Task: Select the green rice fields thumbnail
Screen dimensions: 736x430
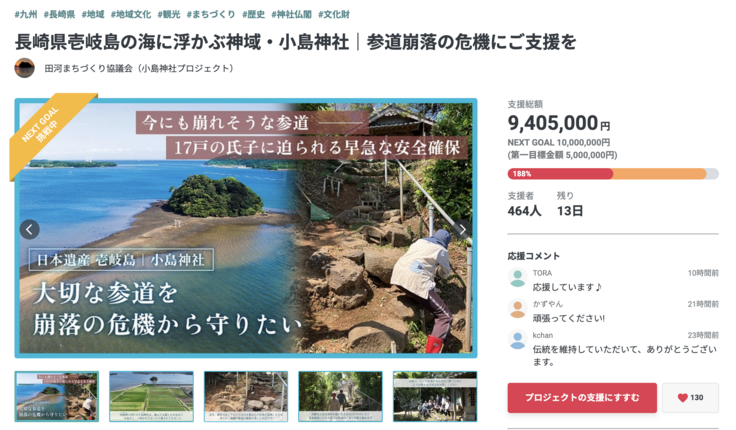Action: 152,397
